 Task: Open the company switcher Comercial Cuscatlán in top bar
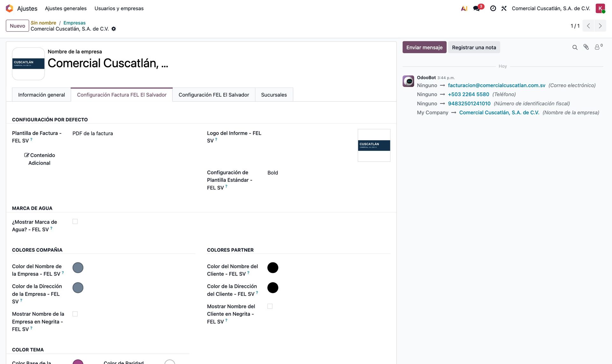point(551,8)
